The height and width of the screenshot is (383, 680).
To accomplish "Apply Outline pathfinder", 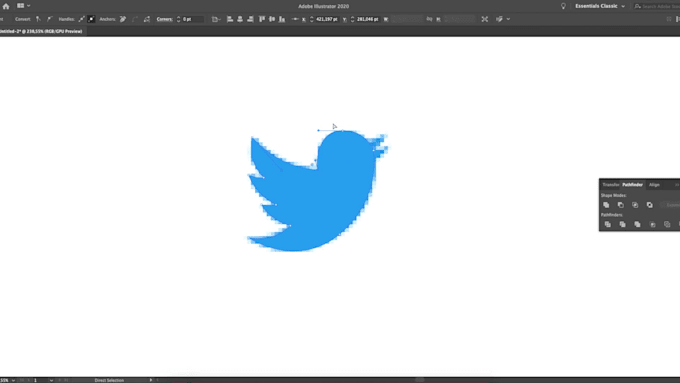I will coord(667,224).
